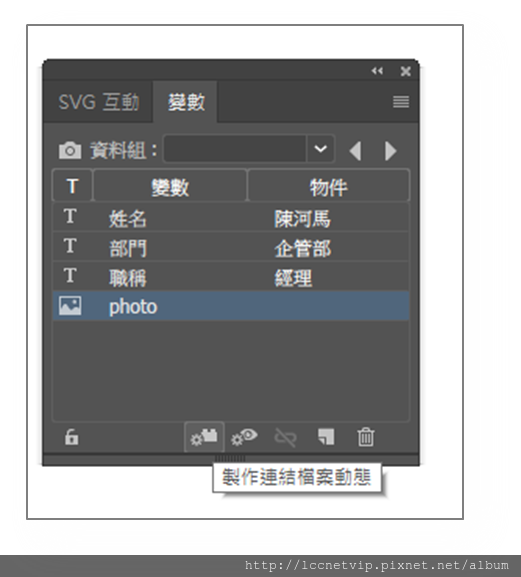521x577 pixels.
Task: Open the panel hamburger menu
Action: point(401,102)
